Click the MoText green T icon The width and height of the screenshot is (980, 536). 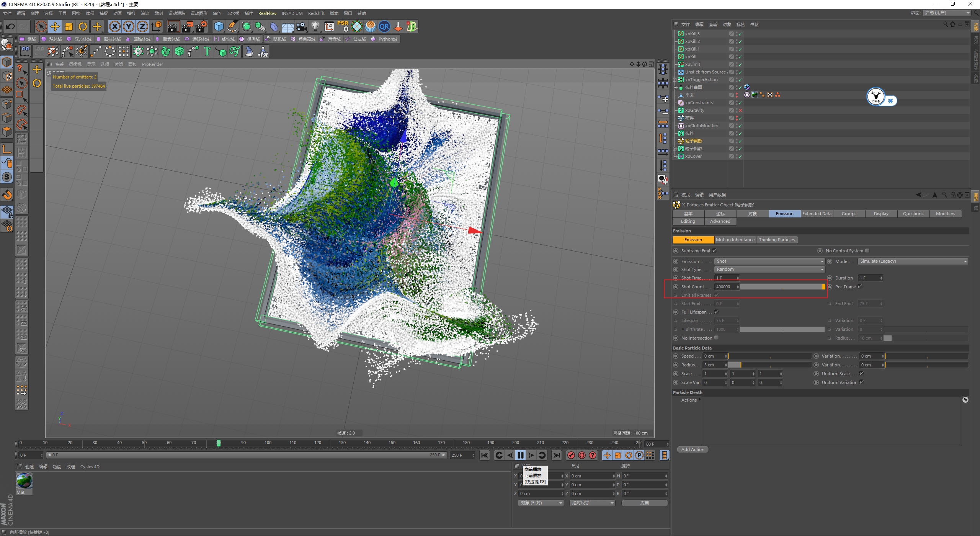pyautogui.click(x=207, y=51)
